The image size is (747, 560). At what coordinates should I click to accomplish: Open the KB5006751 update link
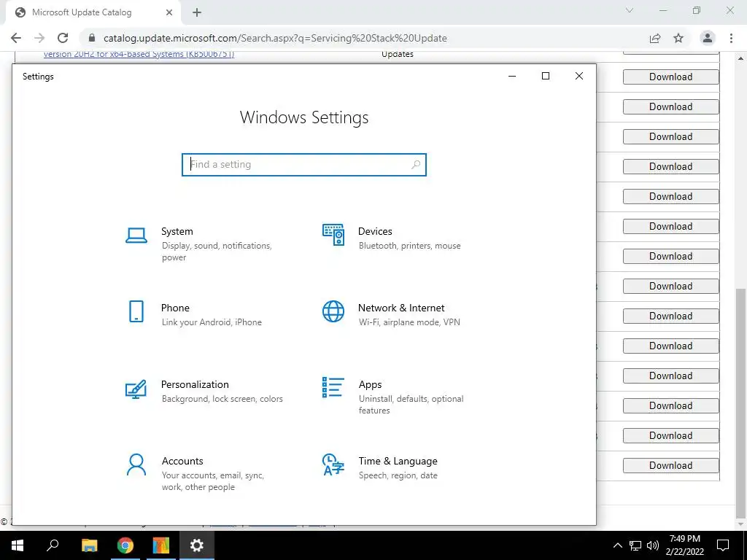139,54
